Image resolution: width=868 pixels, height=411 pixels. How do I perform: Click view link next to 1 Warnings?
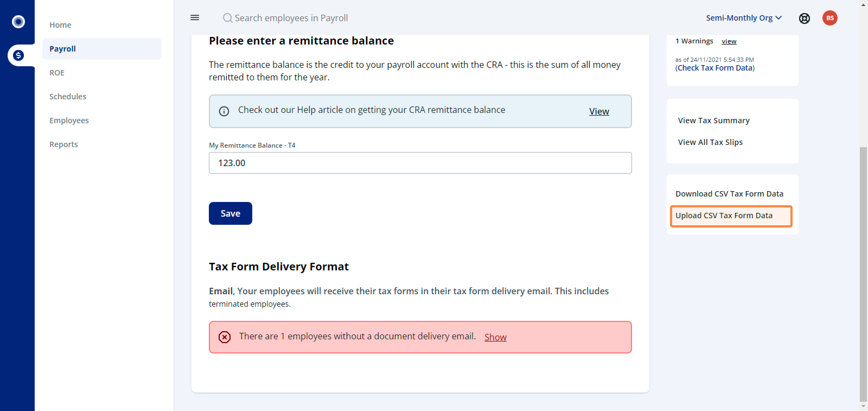tap(729, 41)
